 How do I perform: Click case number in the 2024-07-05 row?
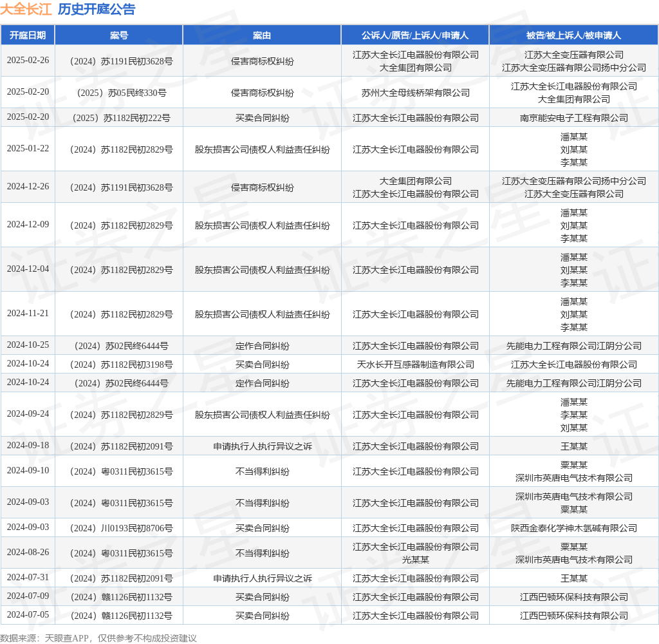(x=122, y=616)
